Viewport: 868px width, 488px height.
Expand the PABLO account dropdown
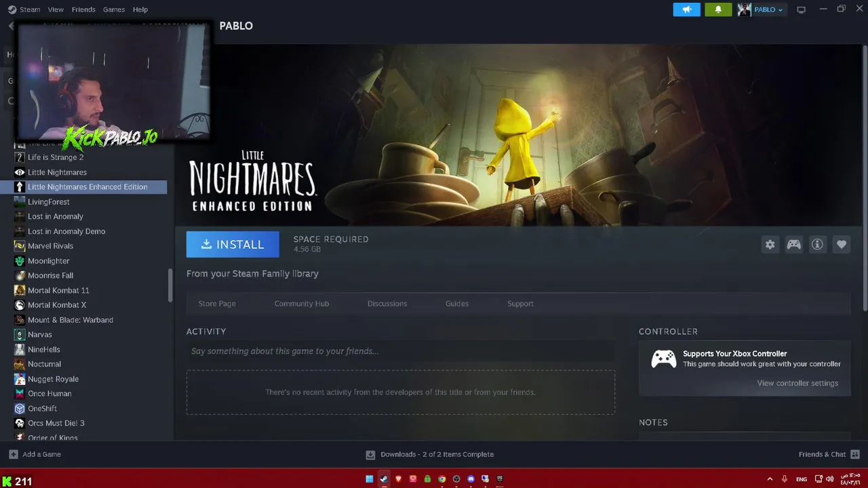[769, 9]
